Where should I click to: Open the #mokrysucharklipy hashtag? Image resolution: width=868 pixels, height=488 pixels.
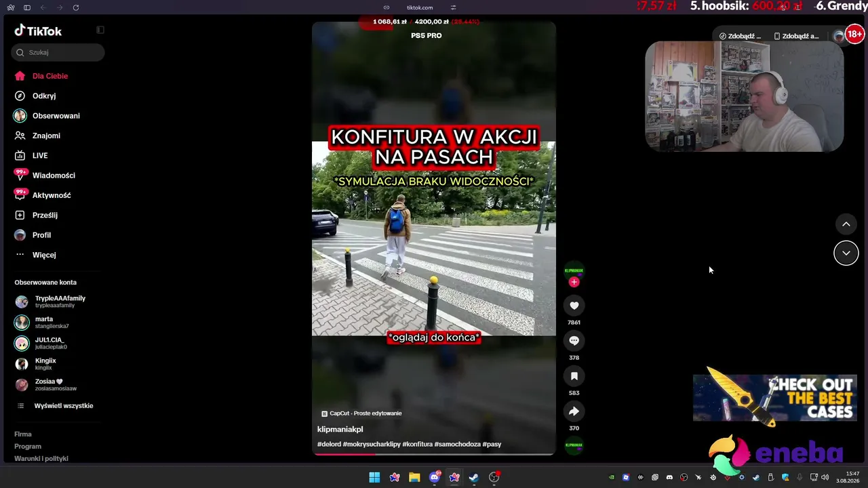[x=372, y=445]
